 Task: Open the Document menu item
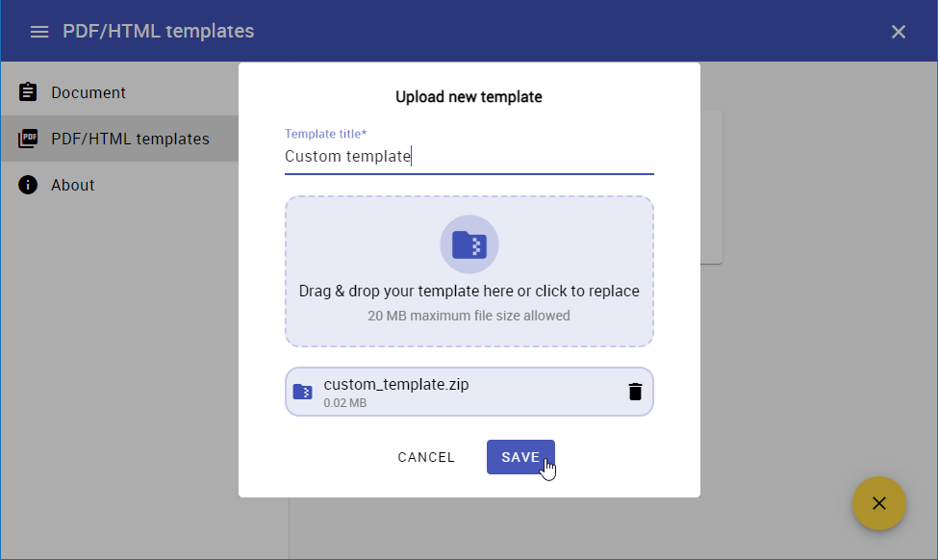89,92
